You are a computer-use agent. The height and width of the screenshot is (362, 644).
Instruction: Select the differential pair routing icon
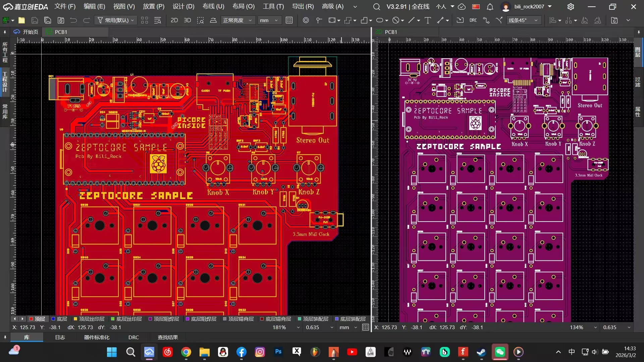point(499,20)
